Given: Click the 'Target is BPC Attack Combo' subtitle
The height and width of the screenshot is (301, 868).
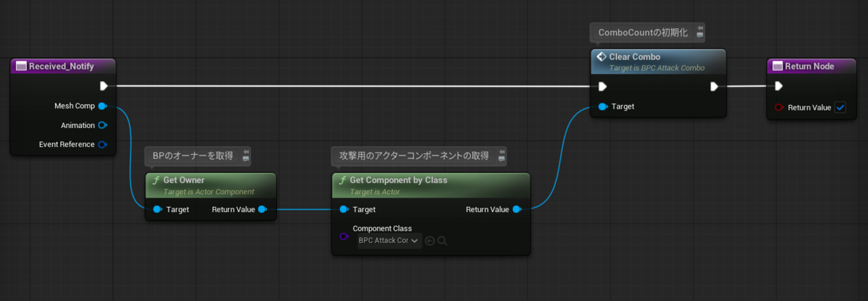Looking at the screenshot, I should tap(657, 68).
